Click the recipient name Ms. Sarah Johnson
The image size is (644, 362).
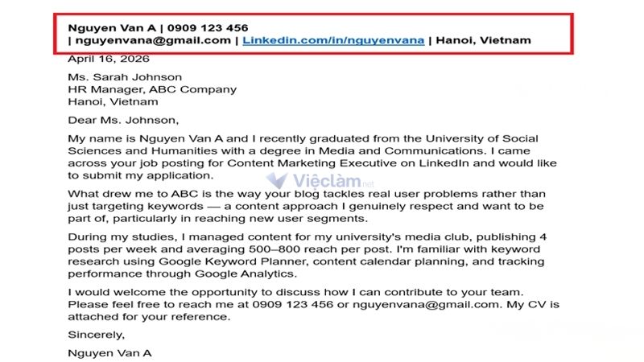pos(125,77)
